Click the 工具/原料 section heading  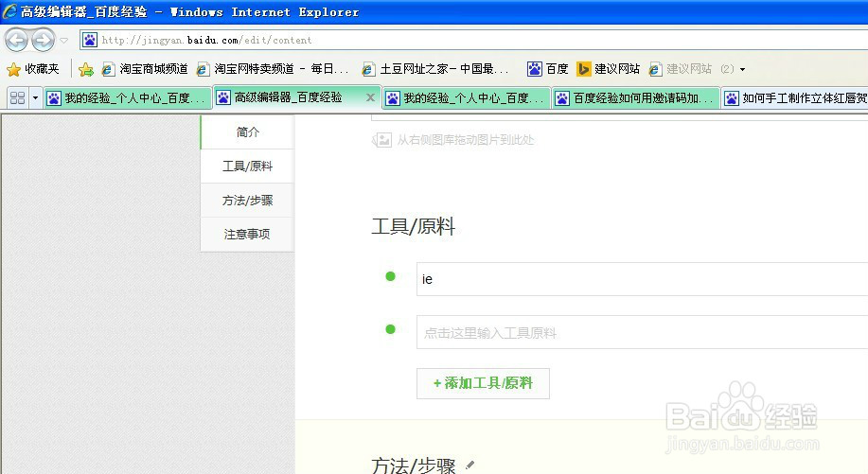click(x=414, y=226)
